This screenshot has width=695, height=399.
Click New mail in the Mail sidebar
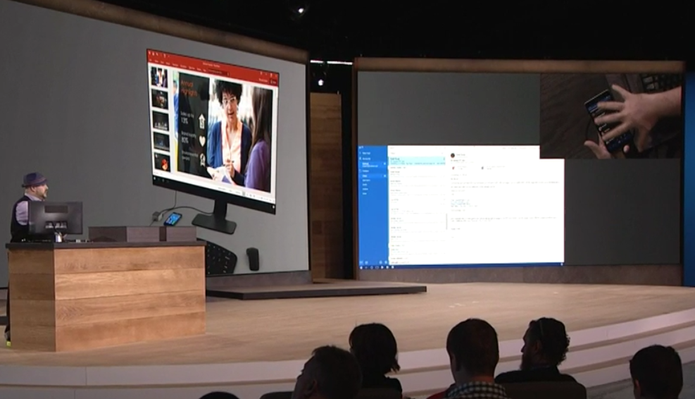pyautogui.click(x=367, y=153)
